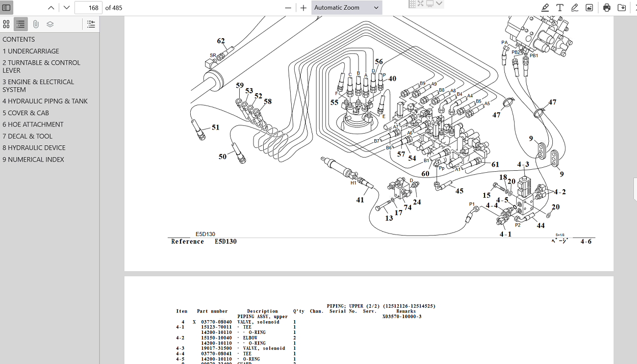The height and width of the screenshot is (364, 637).
Task: Zoom in with the plus button
Action: (303, 8)
